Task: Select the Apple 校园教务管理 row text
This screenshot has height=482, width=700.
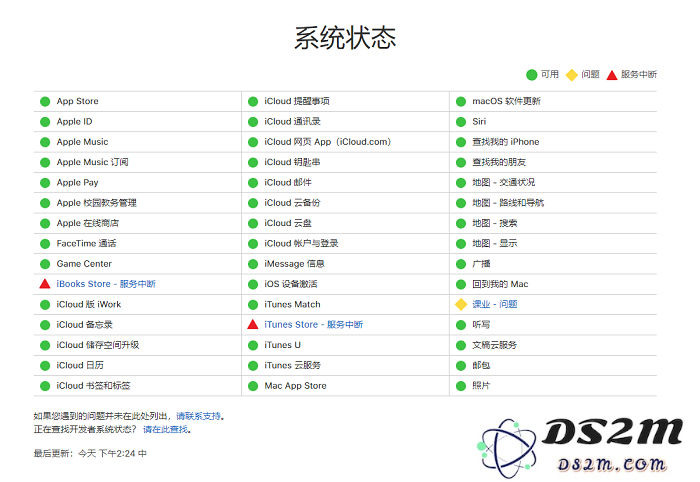Action: 96,203
